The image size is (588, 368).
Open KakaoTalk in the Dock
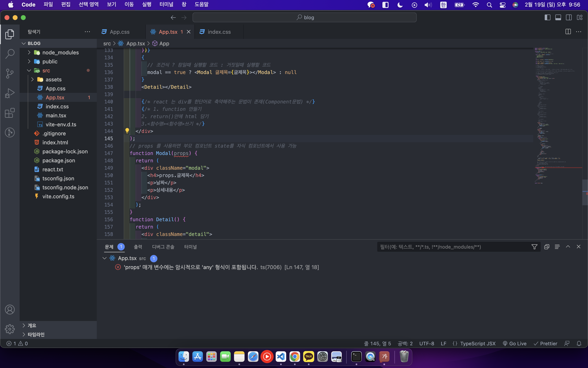[x=308, y=357]
